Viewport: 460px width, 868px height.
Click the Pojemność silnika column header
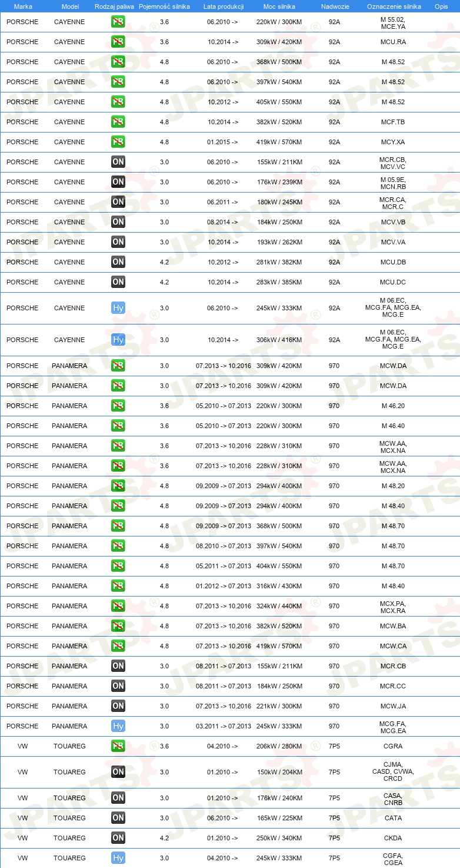tap(164, 6)
